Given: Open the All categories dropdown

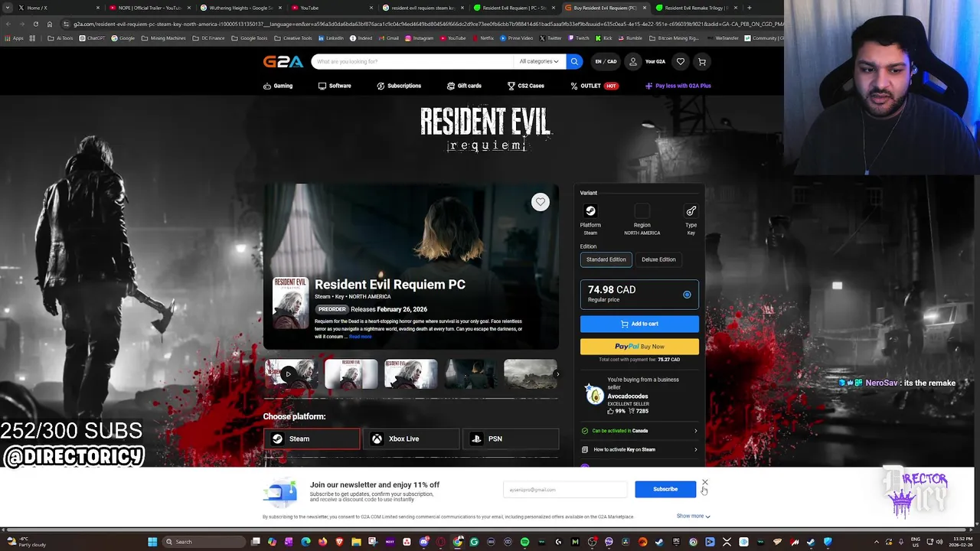Looking at the screenshot, I should click(x=538, y=61).
